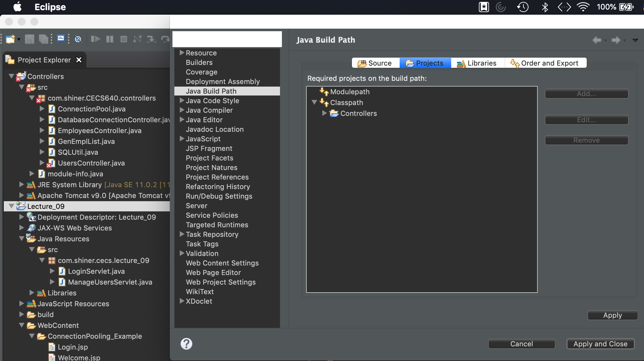Click the help question mark icon
The image size is (644, 361).
[186, 344]
